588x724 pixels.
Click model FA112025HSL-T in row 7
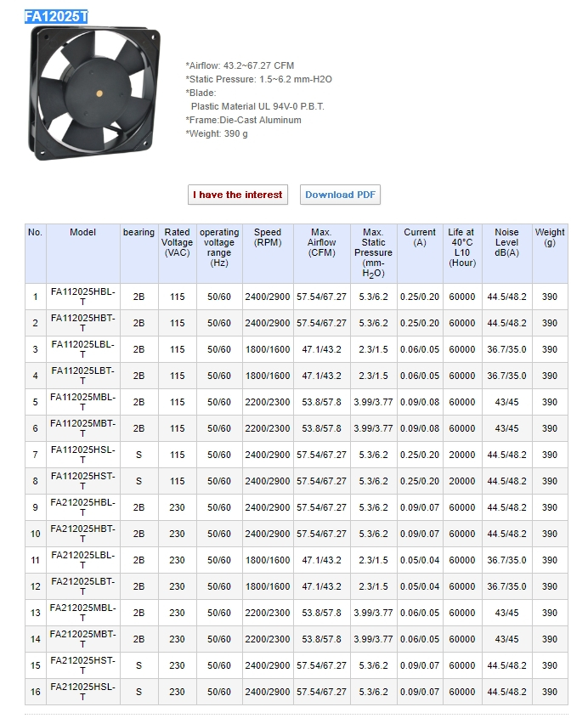tap(83, 455)
